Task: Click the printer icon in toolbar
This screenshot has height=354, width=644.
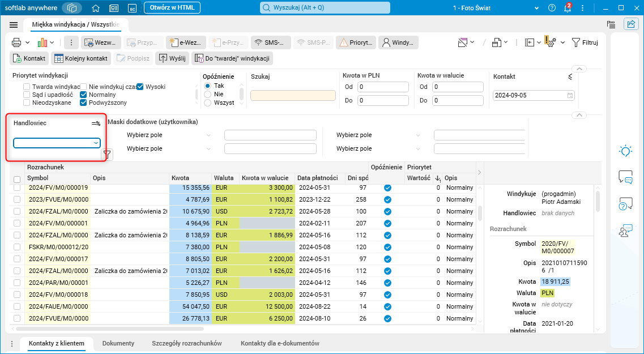Action: point(16,42)
